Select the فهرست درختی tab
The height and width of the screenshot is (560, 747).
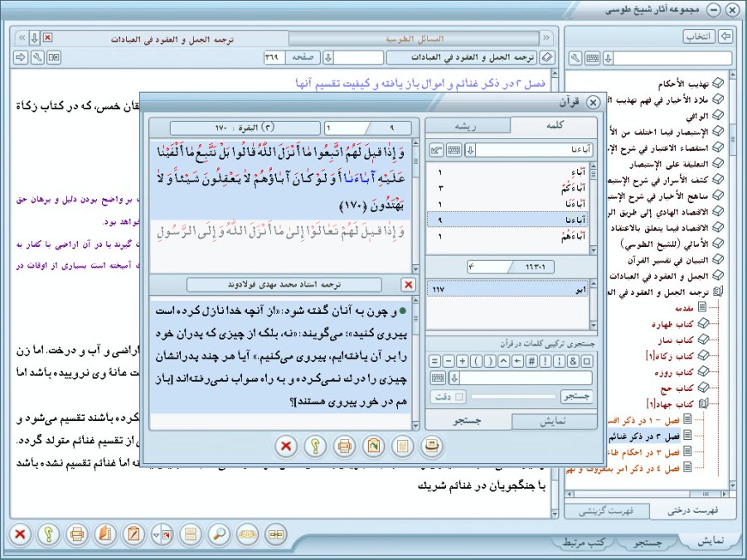[x=692, y=510]
